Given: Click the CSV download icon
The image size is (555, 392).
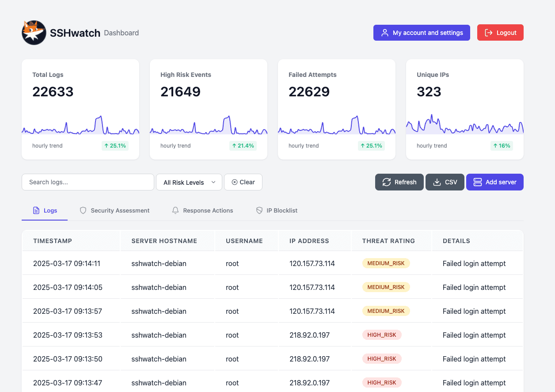Looking at the screenshot, I should coord(437,182).
